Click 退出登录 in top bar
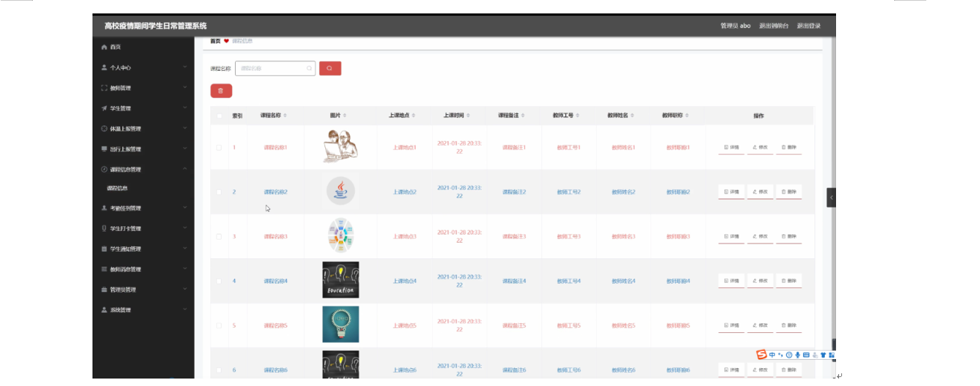The image size is (980, 386). pos(808,25)
